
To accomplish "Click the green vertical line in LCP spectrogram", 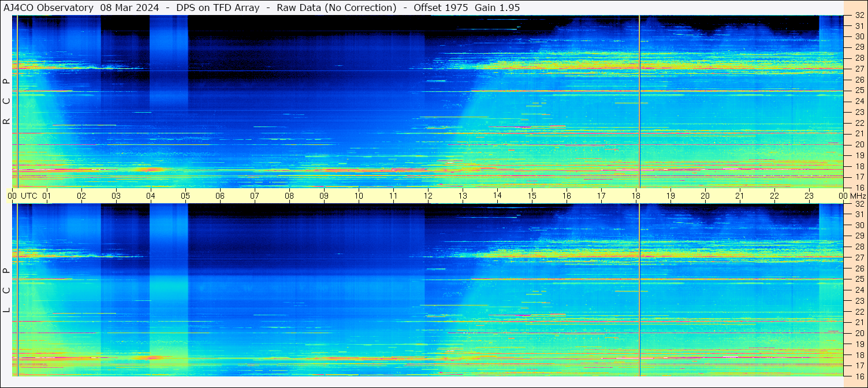I will tap(18, 289).
